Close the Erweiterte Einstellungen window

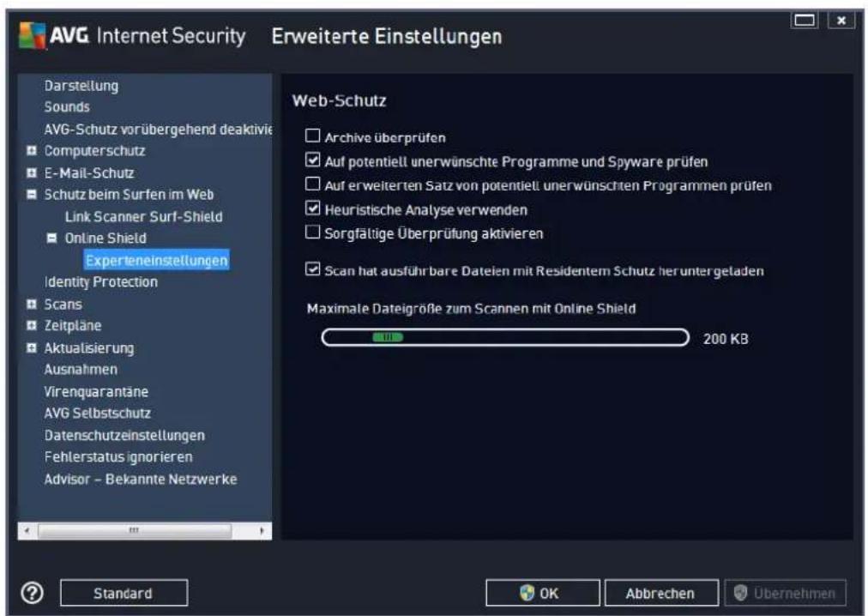pos(841,20)
